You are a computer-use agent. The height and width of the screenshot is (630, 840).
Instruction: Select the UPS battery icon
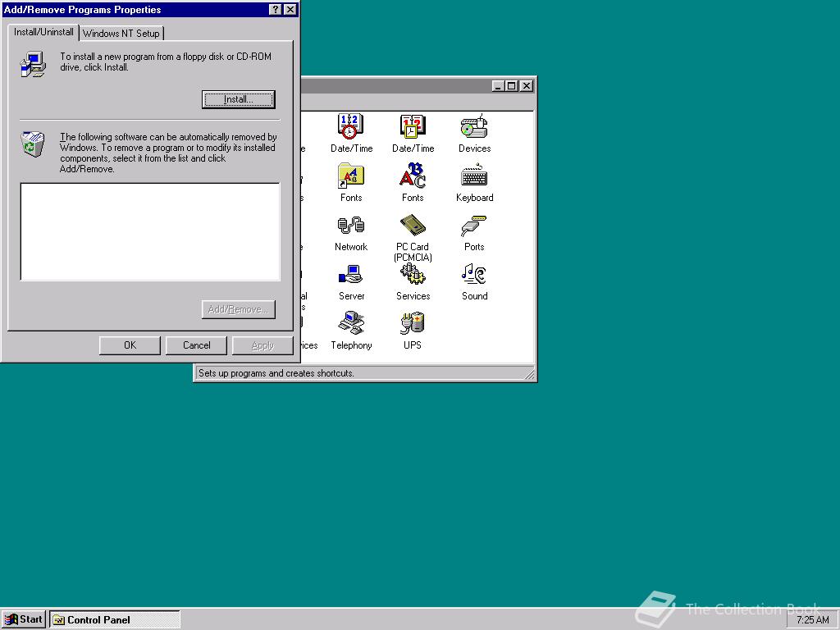[x=413, y=323]
